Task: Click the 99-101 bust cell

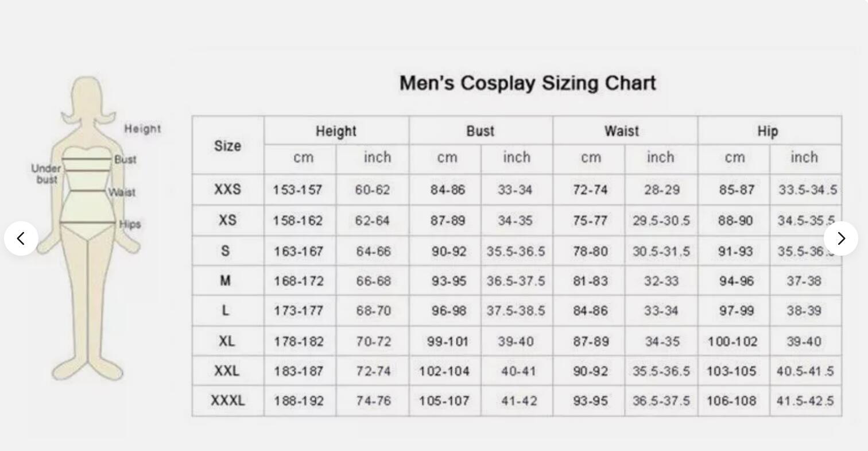Action: tap(448, 342)
